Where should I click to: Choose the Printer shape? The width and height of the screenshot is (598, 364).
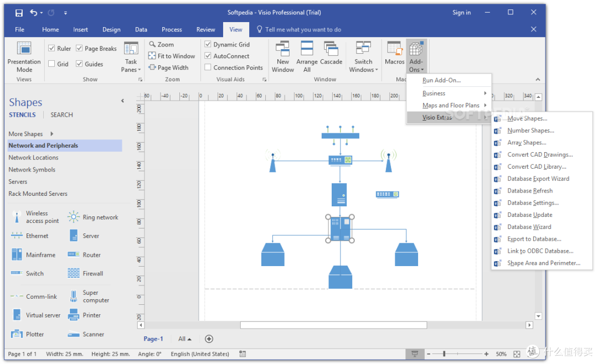pos(84,315)
